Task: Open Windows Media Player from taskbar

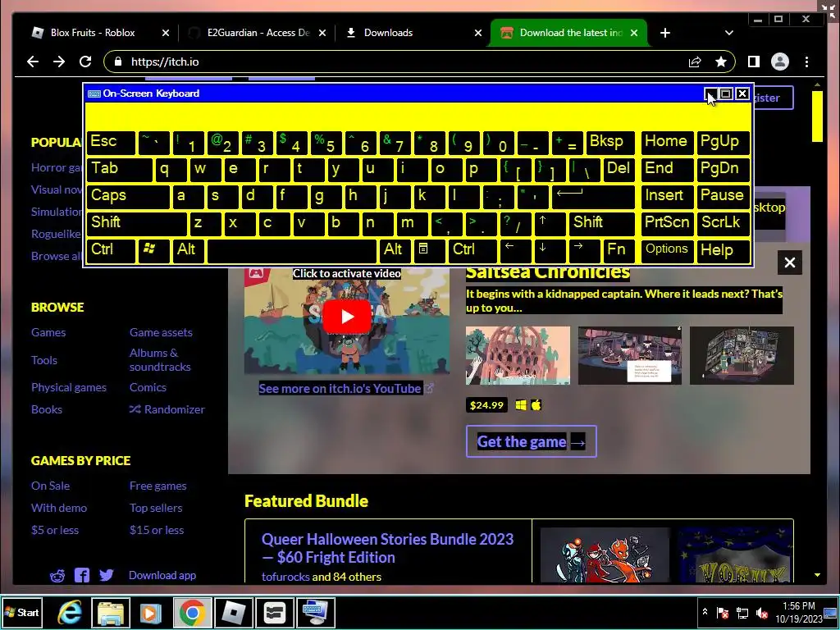Action: point(151,612)
